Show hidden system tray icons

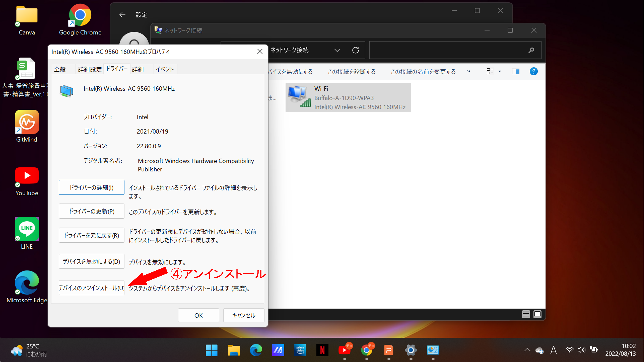(527, 350)
